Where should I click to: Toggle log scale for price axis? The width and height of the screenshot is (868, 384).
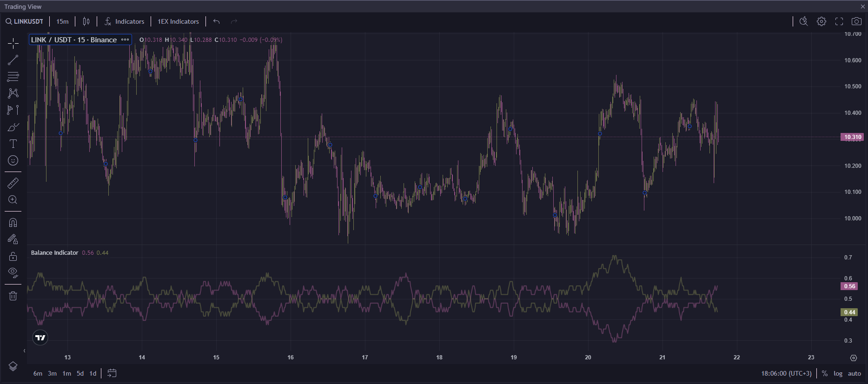(838, 373)
